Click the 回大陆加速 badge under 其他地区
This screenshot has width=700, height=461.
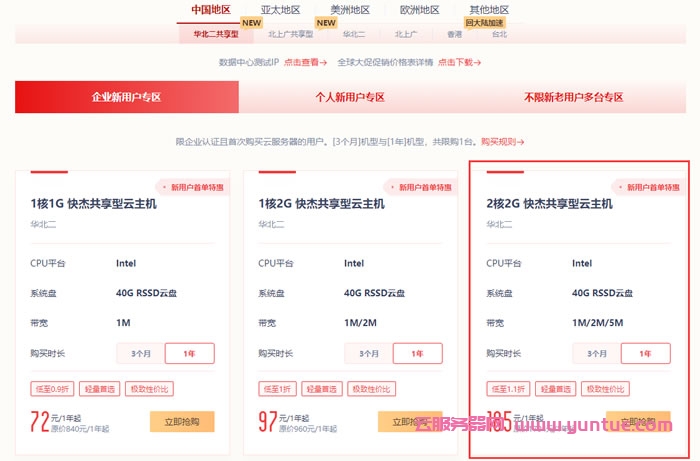pyautogui.click(x=486, y=22)
